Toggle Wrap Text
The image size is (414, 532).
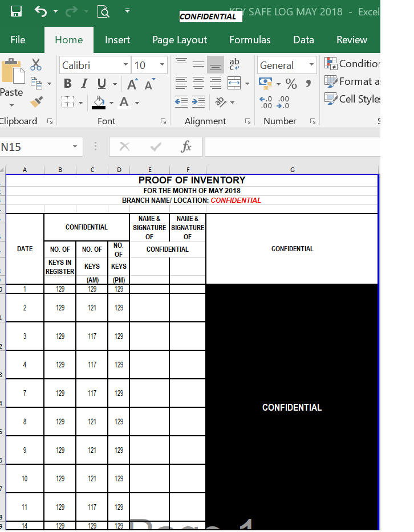click(x=234, y=64)
